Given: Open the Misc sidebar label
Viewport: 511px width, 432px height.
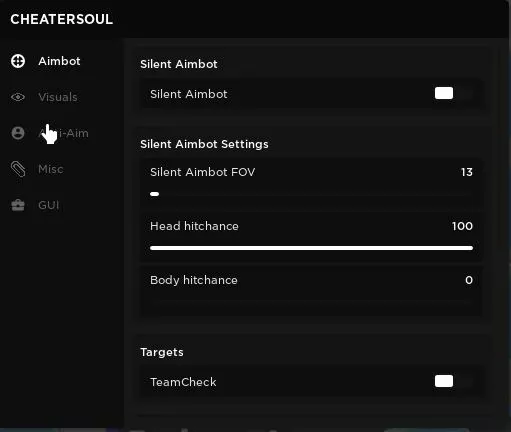Looking at the screenshot, I should pyautogui.click(x=51, y=169).
